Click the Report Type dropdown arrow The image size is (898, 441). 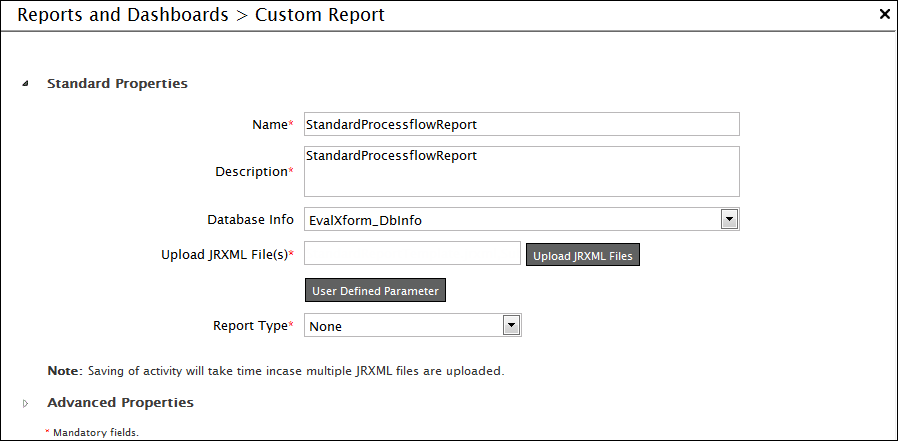click(x=511, y=325)
